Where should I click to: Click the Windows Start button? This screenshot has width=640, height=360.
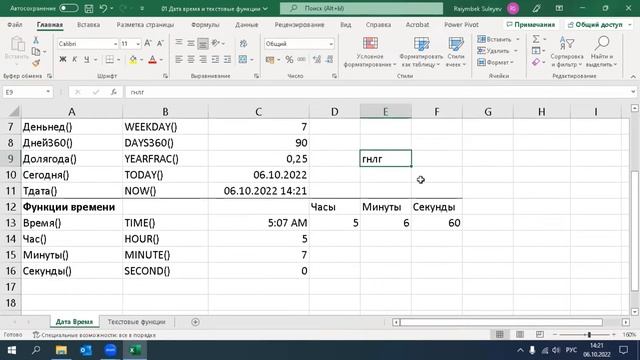[11, 350]
